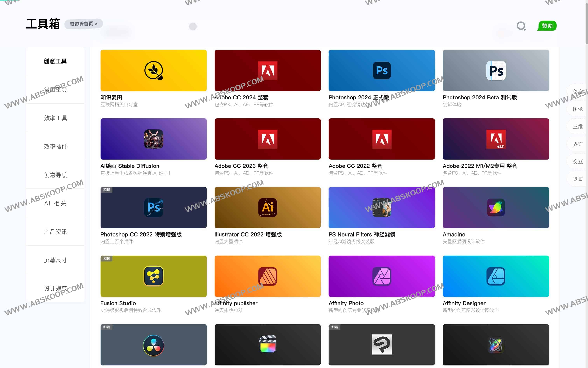Viewport: 588px width, 368px height.
Task: Open the Amadine title link
Action: [454, 234]
